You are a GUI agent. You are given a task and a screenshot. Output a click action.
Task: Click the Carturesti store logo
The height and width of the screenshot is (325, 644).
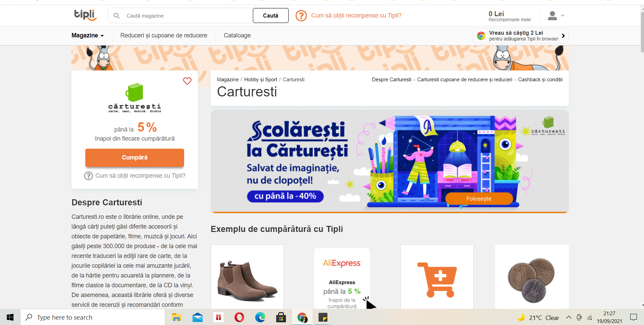click(135, 97)
